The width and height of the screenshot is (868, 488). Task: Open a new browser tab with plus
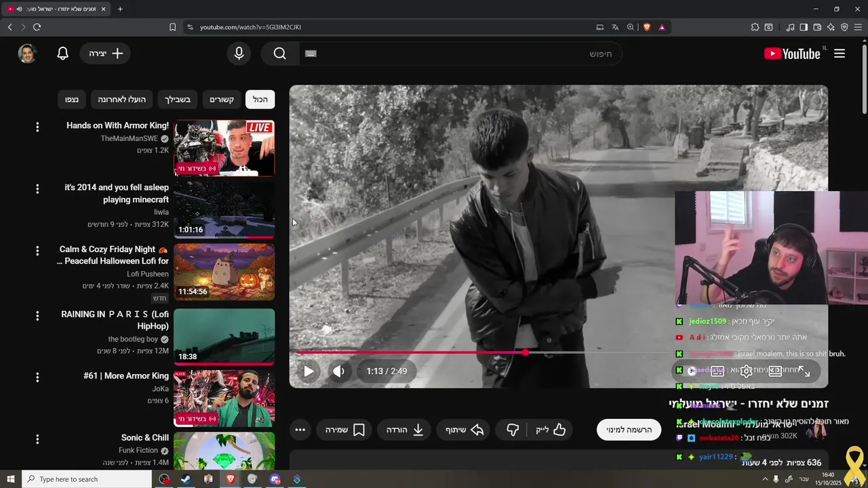point(120,9)
